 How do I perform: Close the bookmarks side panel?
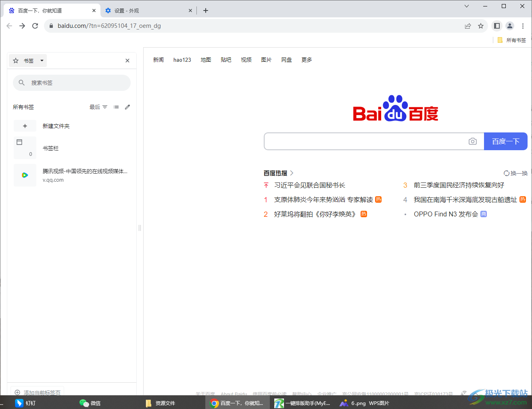(x=127, y=61)
